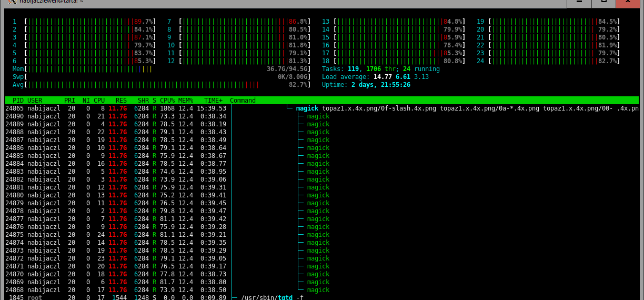The height and width of the screenshot is (300, 644).
Task: Sort by the RES column header
Action: 121,101
